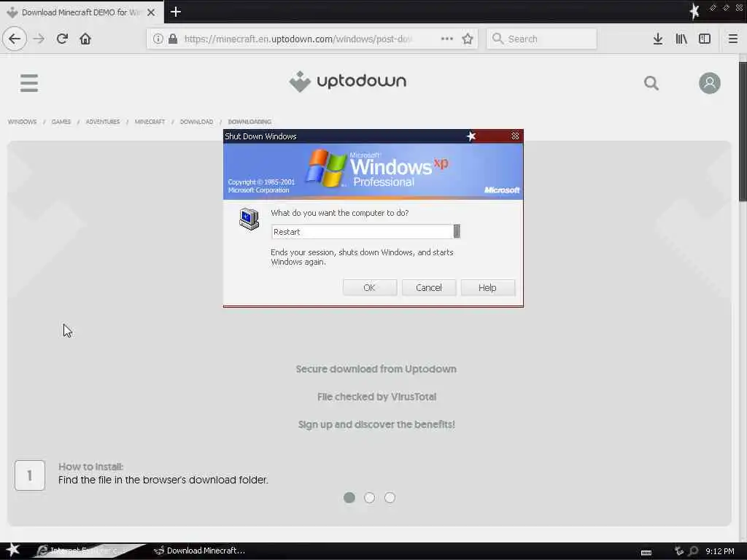
Task: Toggle the browser sidebar icon
Action: [705, 39]
